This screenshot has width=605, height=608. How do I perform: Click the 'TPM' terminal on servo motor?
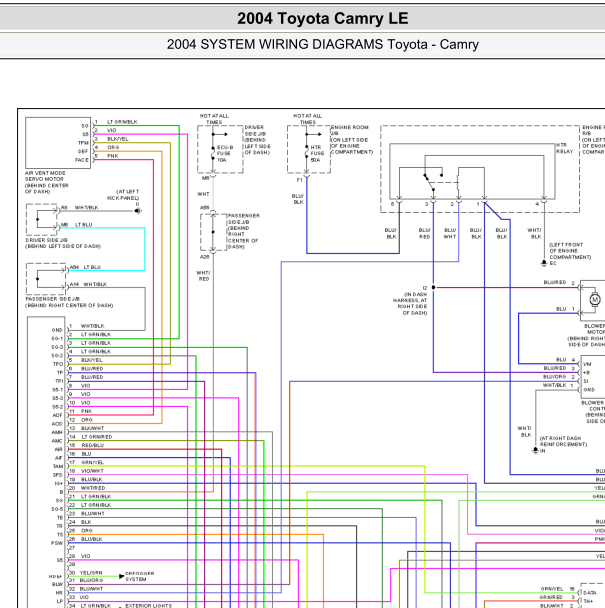83,143
